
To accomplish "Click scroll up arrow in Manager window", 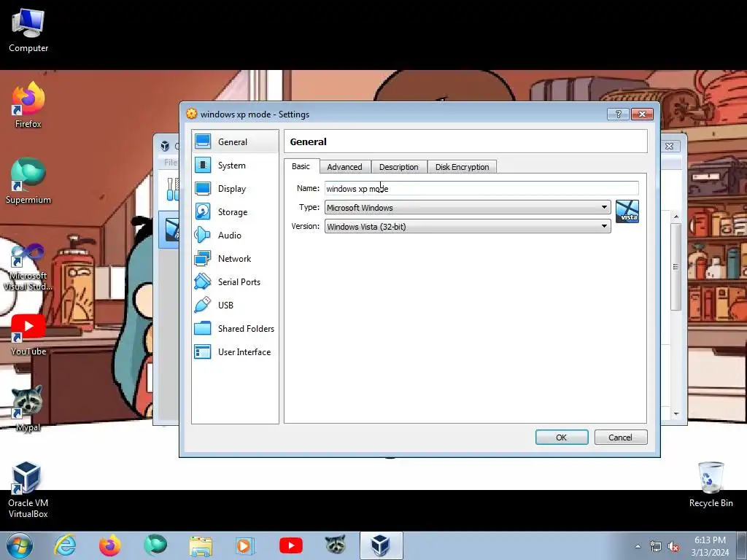I will (676, 217).
